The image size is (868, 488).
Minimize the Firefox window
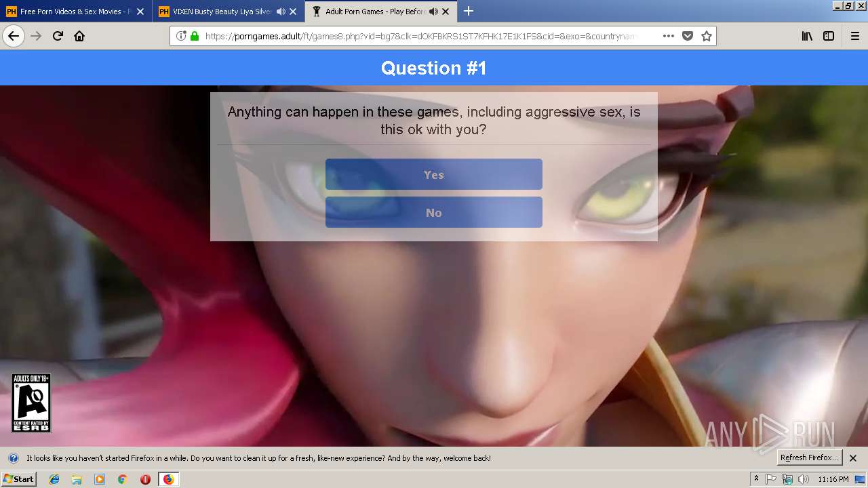(837, 5)
